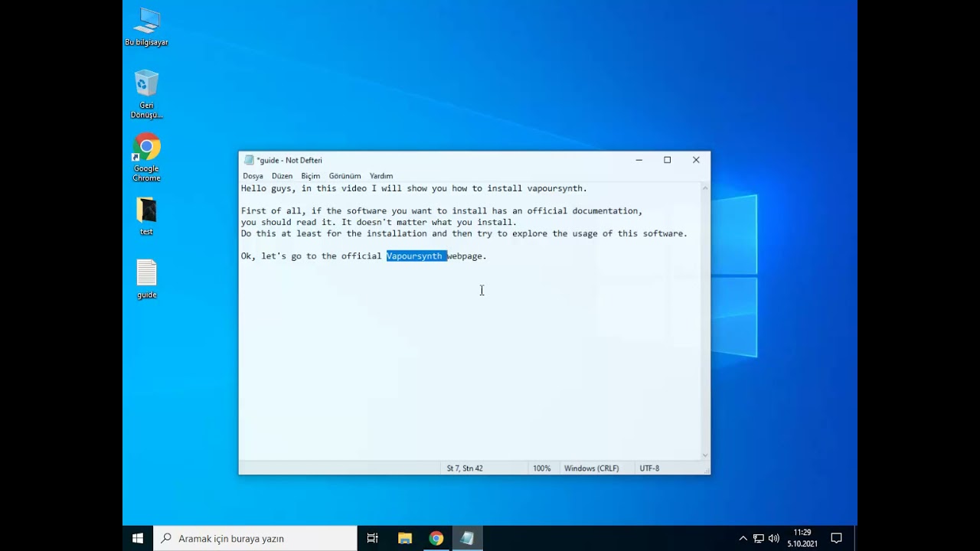Click the Notepad title bar text 'guide - Not Defteri'
This screenshot has height=551, width=980.
289,160
